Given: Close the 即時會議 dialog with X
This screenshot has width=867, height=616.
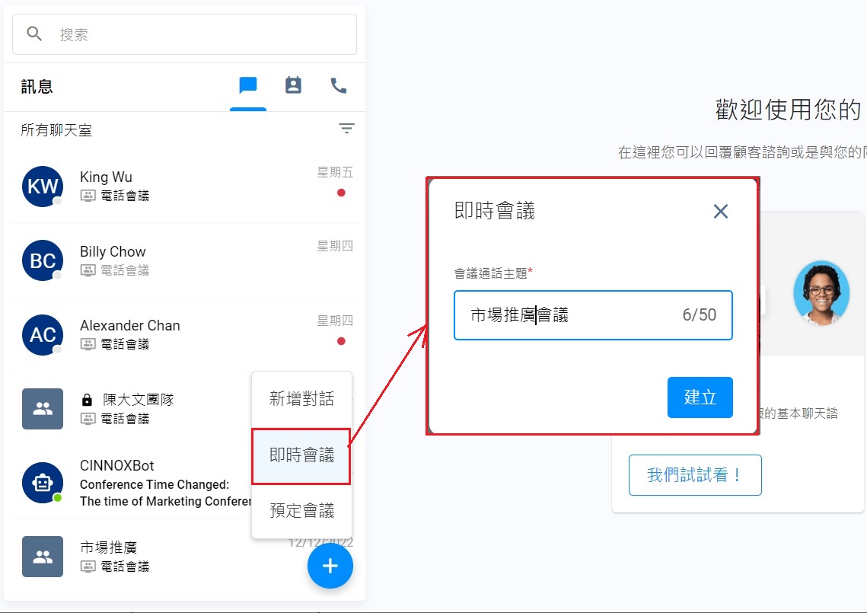Looking at the screenshot, I should 721,211.
